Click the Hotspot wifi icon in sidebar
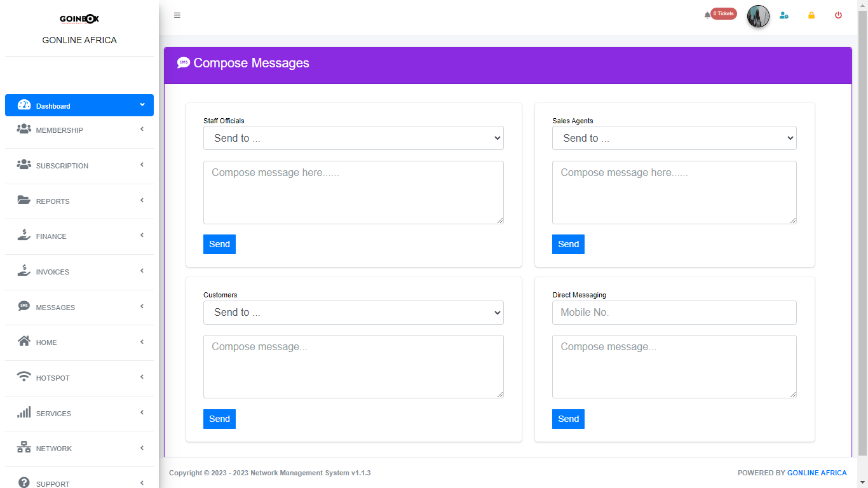The height and width of the screenshot is (488, 868). (x=24, y=377)
